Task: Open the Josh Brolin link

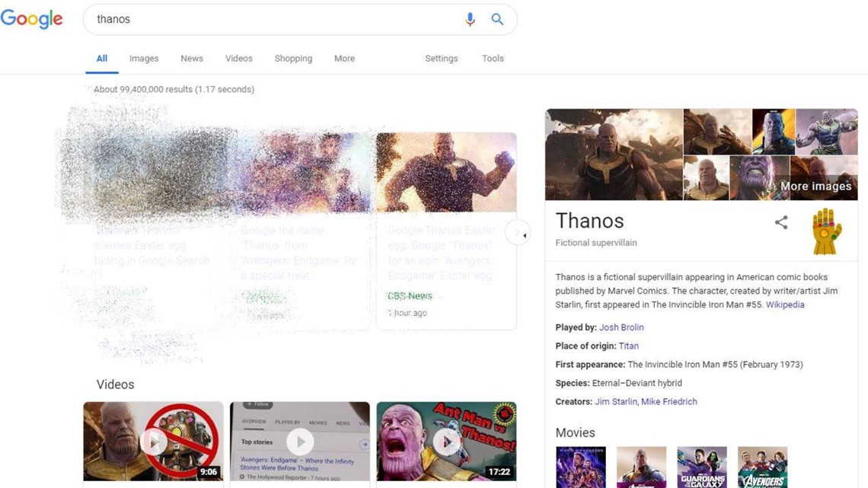Action: point(621,327)
